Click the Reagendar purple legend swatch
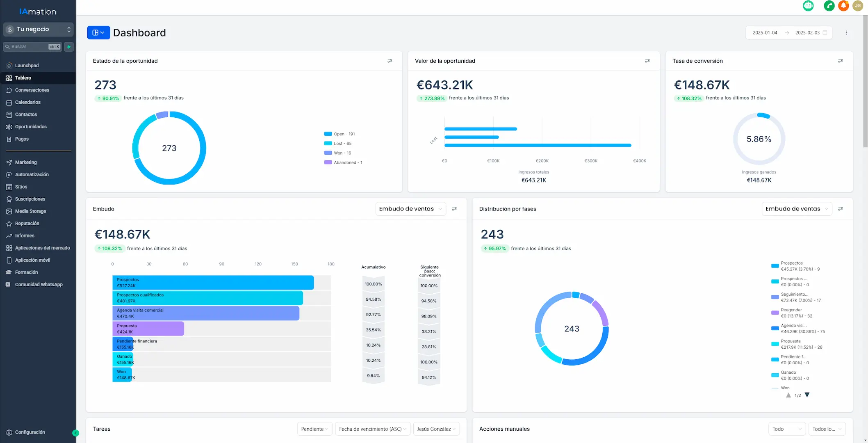Viewport: 868px width, 443px height. tap(775, 313)
